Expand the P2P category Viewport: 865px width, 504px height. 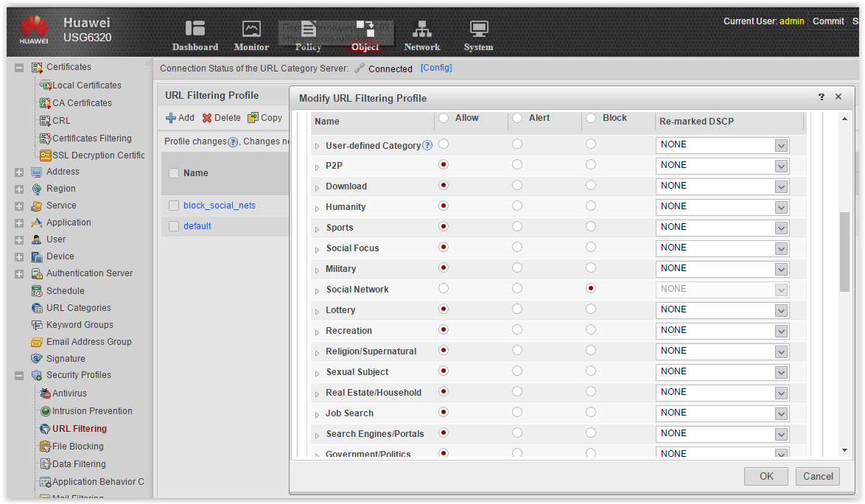pos(318,167)
